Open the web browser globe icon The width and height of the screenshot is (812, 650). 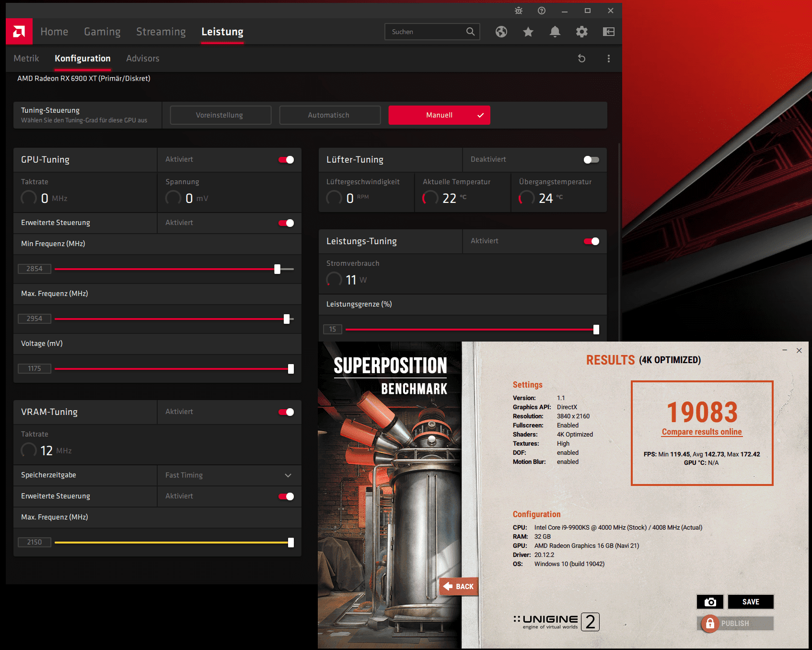click(501, 32)
